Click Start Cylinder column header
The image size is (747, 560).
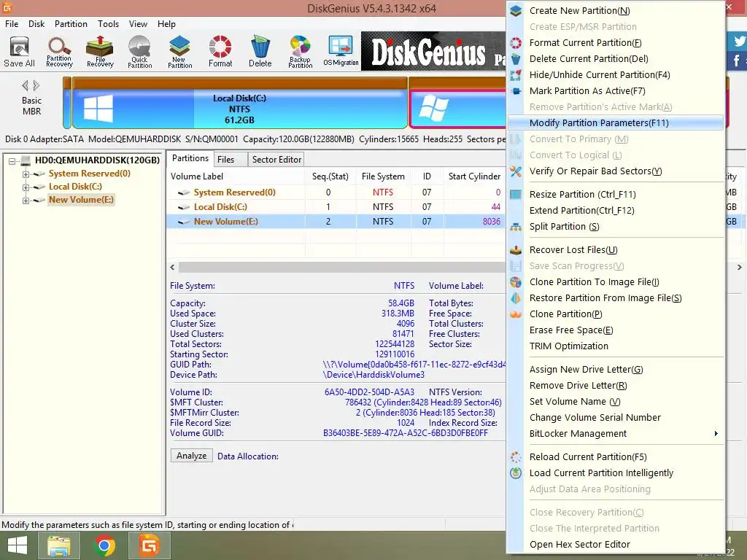pyautogui.click(x=474, y=176)
